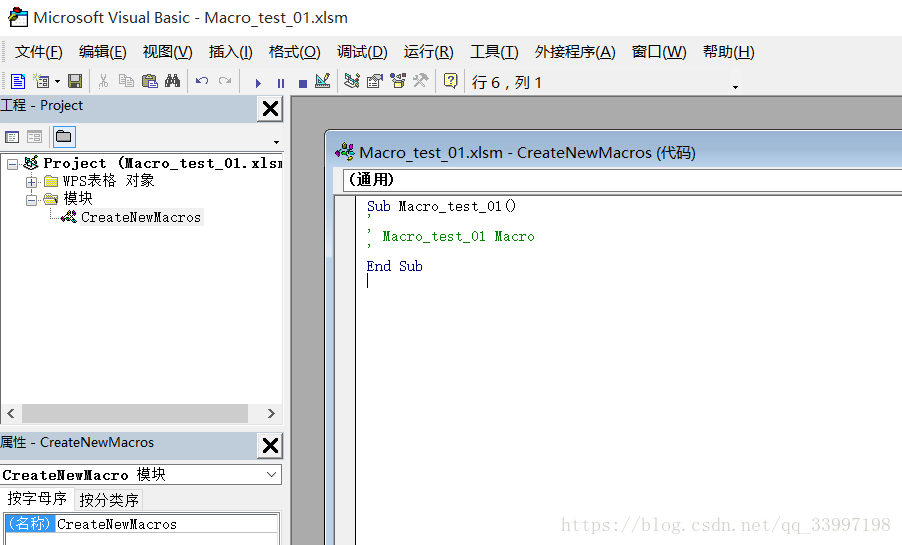Click the Cut scissors icon
Screen dimensions: 902x545
click(x=104, y=81)
